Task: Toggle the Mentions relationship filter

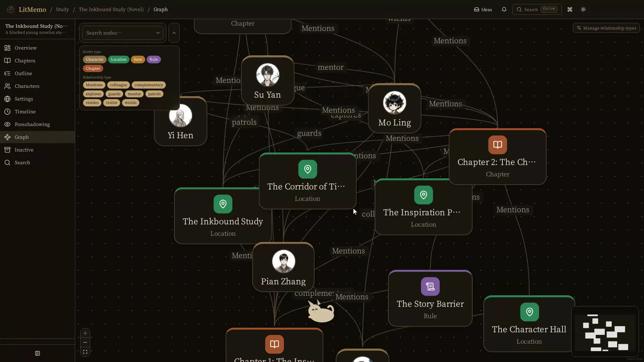Action: click(x=94, y=85)
